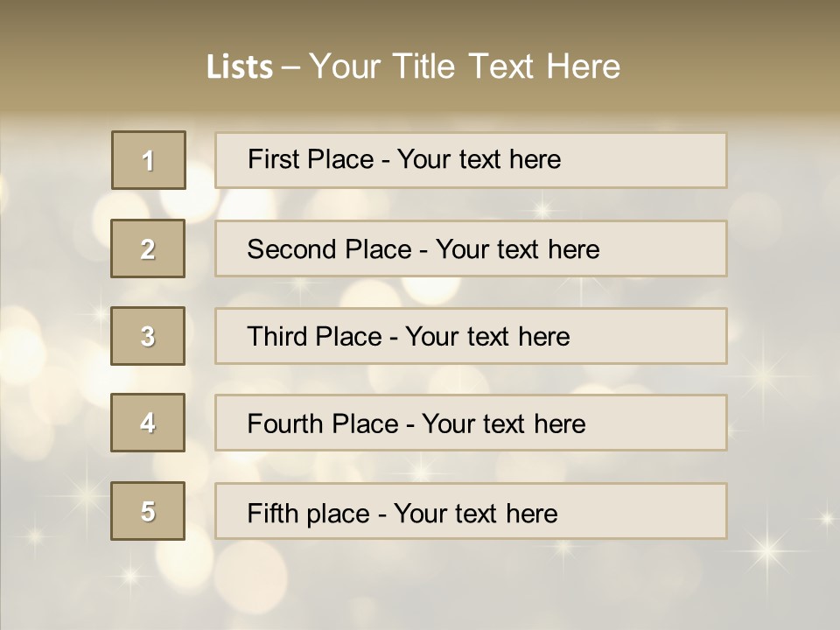Select the number 4 box
The height and width of the screenshot is (630, 840).
(x=148, y=423)
